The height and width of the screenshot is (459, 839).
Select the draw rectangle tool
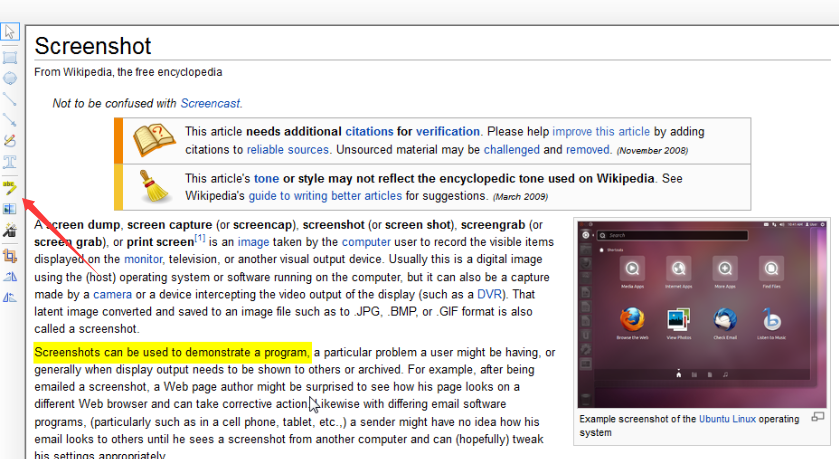(x=10, y=57)
